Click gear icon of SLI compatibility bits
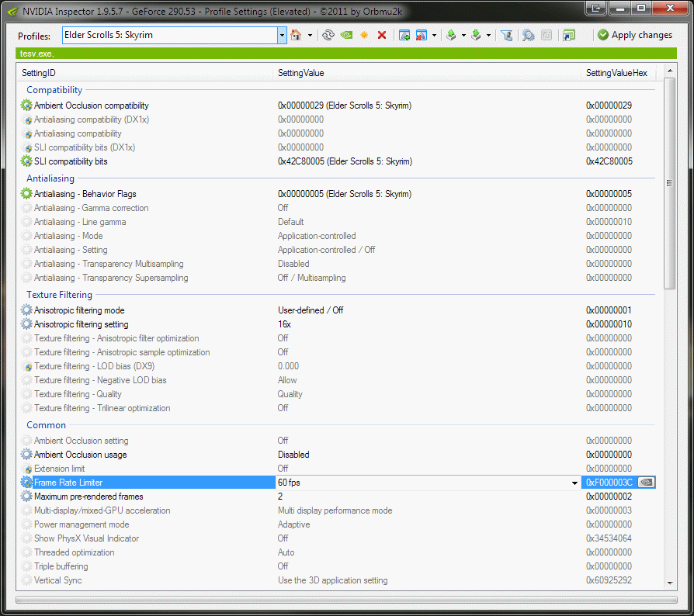Screen dimensions: 694x616 tap(26, 161)
